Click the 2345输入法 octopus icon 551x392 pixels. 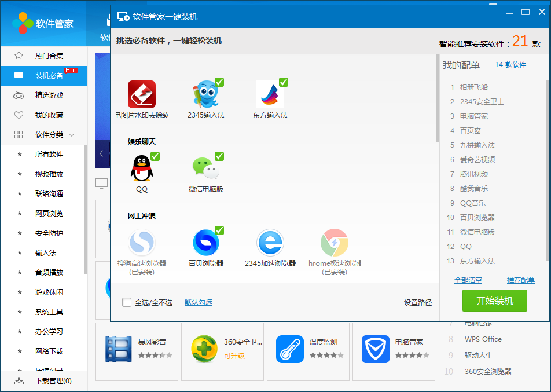pyautogui.click(x=206, y=94)
